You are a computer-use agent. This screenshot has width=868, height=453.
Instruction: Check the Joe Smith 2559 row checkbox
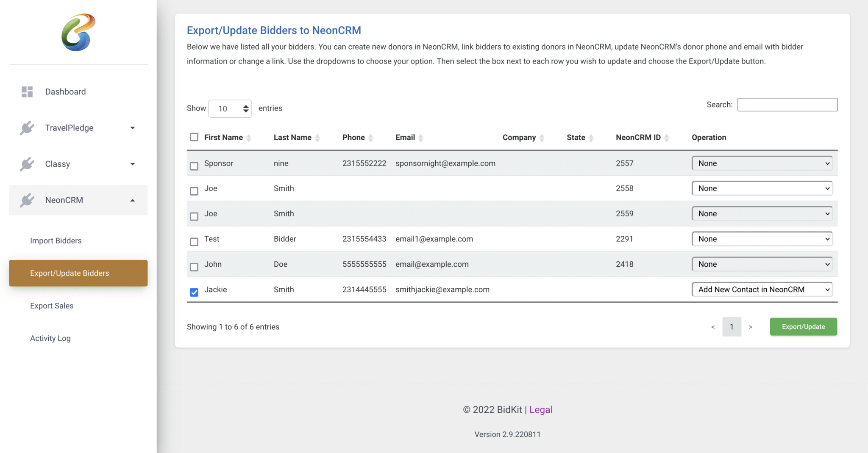coord(194,216)
